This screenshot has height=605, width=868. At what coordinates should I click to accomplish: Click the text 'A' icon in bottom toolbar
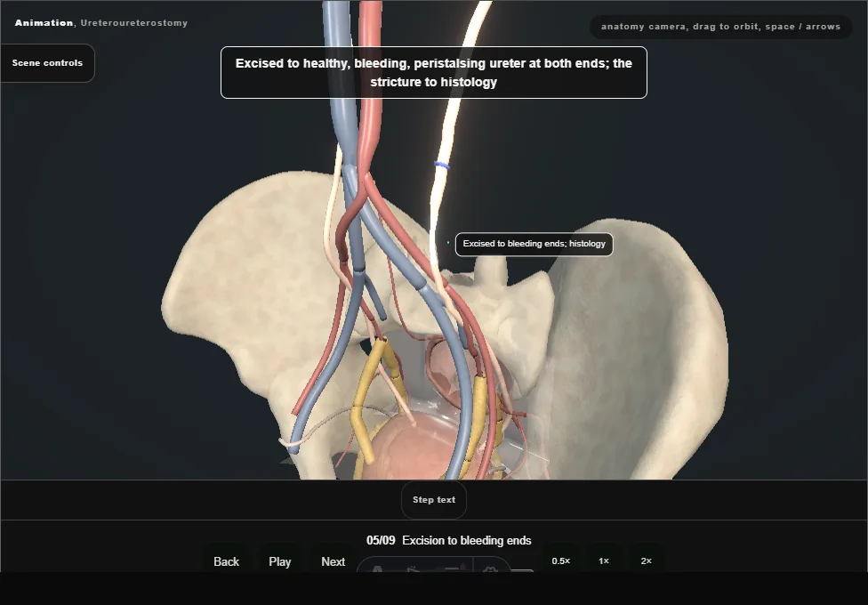click(x=377, y=569)
